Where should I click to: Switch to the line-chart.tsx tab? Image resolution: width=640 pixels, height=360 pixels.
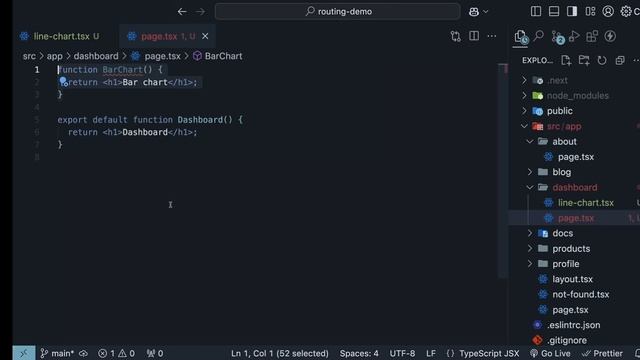point(60,36)
